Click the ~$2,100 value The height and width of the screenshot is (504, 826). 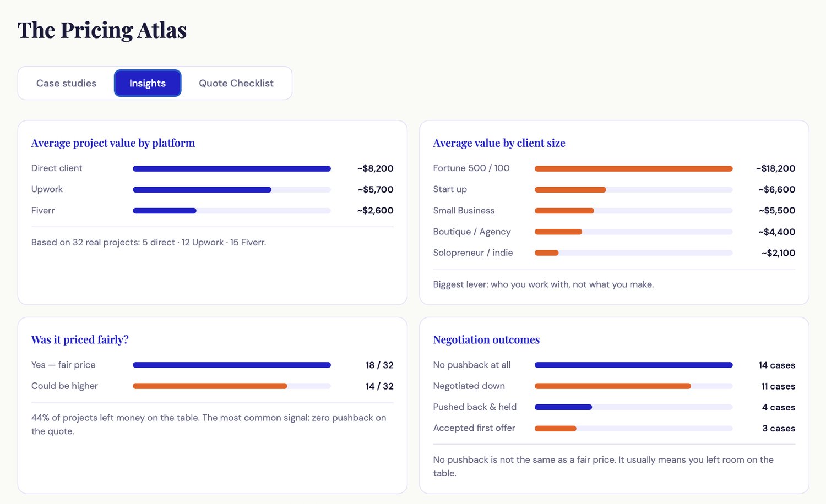click(779, 253)
